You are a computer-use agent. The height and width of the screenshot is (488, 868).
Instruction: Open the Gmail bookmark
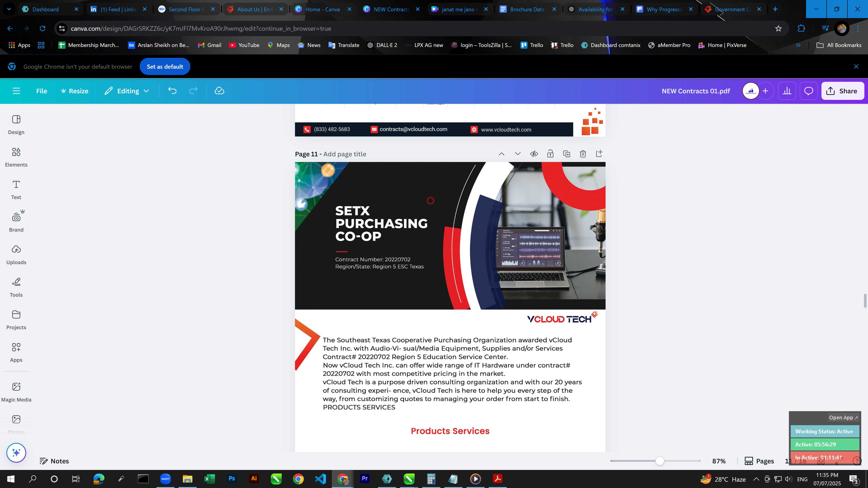[x=209, y=45]
